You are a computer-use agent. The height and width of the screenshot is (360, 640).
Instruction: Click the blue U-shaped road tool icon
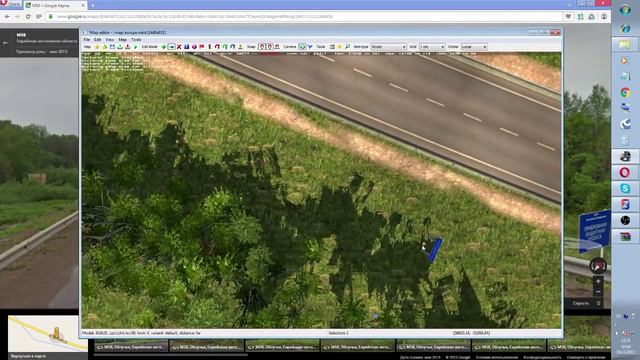click(233, 47)
